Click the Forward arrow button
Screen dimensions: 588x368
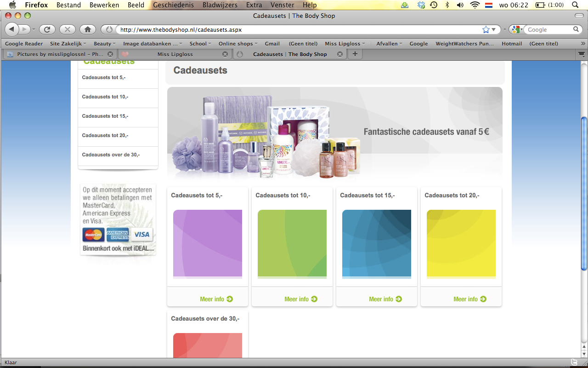(x=25, y=29)
